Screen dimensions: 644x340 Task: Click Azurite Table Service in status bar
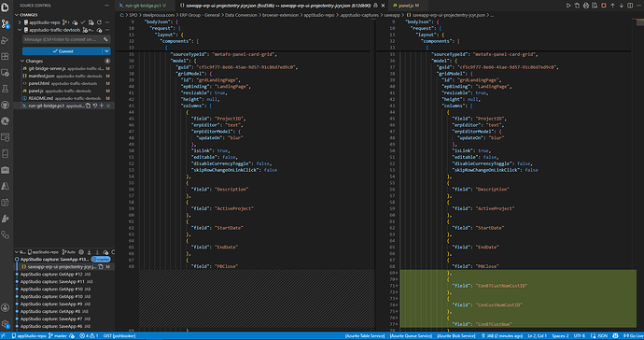coord(365,336)
